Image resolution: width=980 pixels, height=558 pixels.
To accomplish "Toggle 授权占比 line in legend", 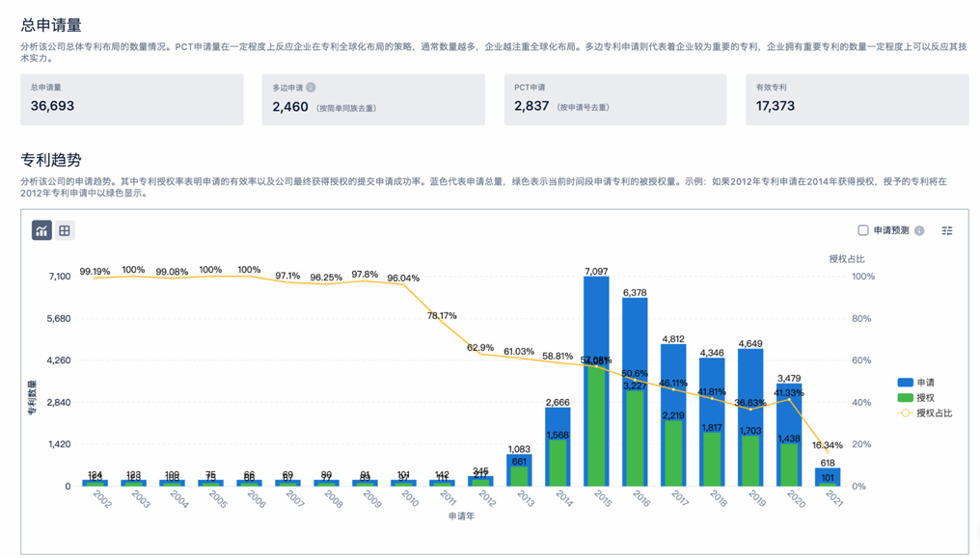I will (925, 413).
